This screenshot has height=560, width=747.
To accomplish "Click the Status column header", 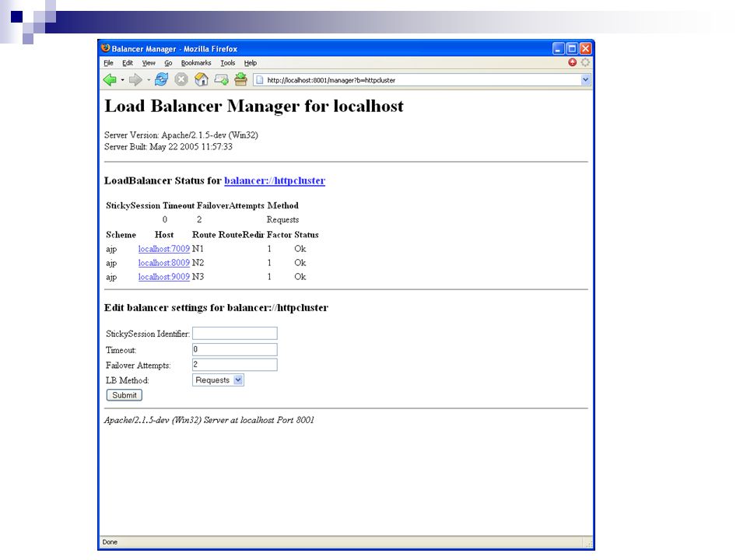I will [307, 235].
